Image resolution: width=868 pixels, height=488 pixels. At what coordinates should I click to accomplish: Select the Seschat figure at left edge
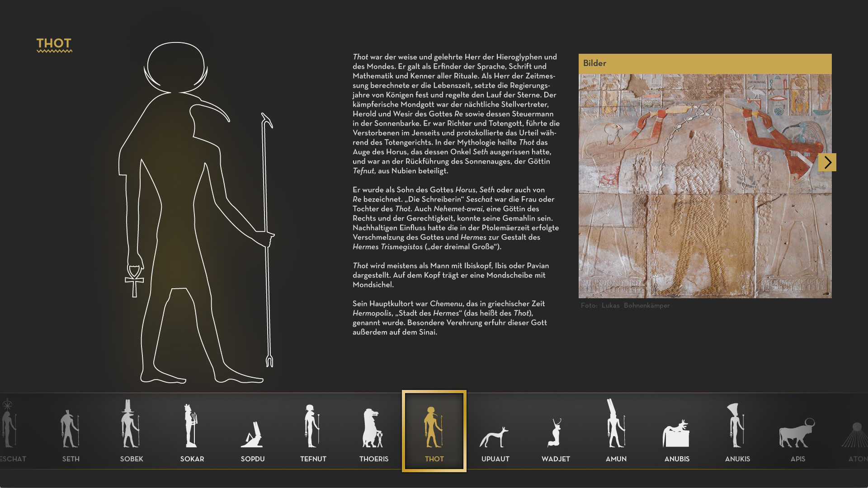(x=8, y=423)
